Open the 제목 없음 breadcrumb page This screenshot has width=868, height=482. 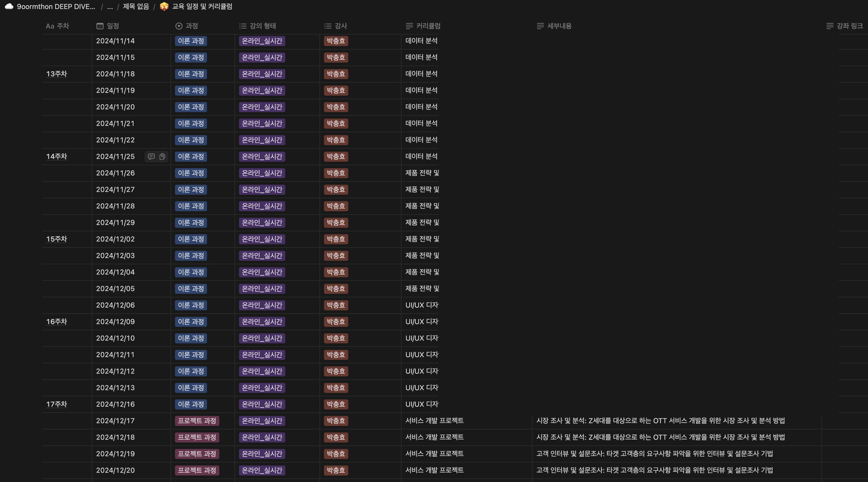(x=136, y=7)
